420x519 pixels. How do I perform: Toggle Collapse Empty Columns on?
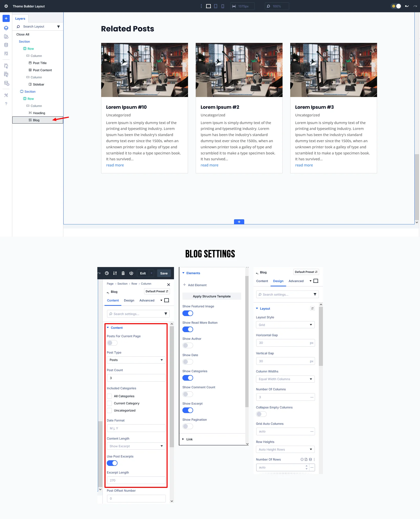261,414
